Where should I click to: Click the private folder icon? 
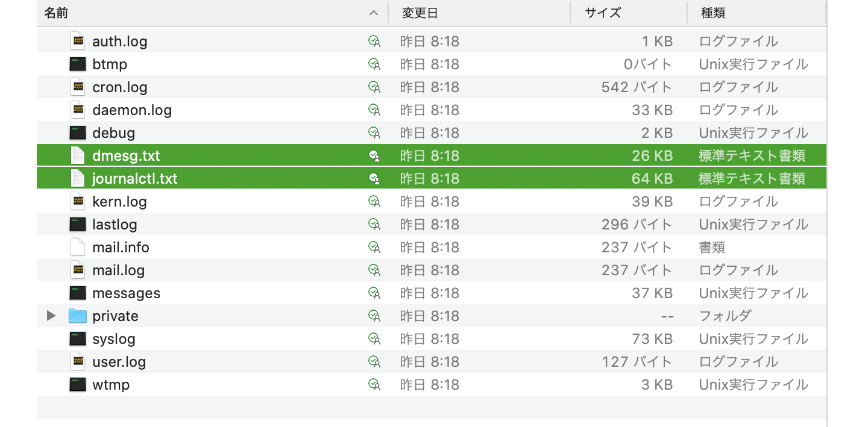point(77,316)
